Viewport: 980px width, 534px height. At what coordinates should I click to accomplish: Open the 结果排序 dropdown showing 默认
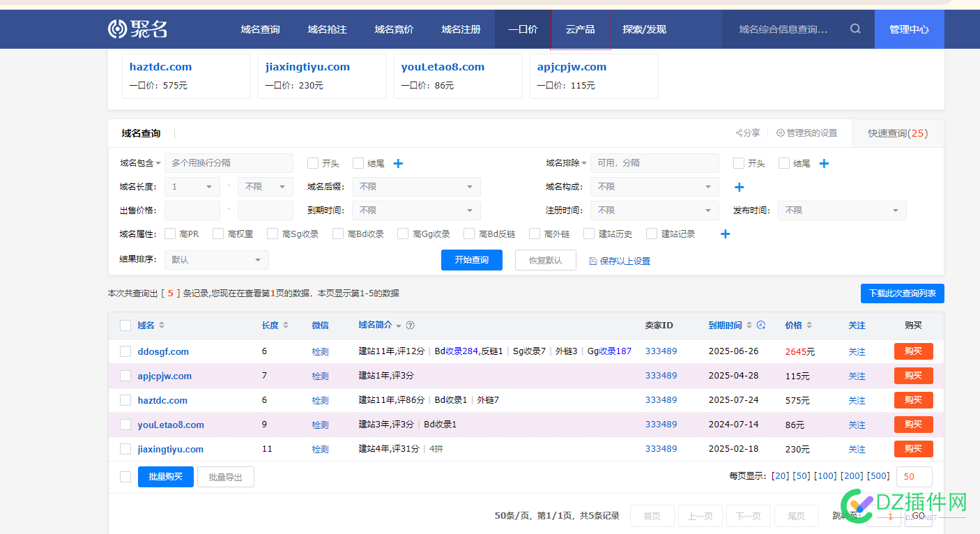tap(217, 260)
